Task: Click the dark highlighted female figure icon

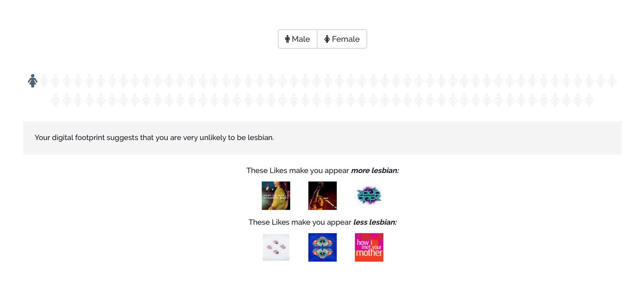Action: pyautogui.click(x=33, y=81)
